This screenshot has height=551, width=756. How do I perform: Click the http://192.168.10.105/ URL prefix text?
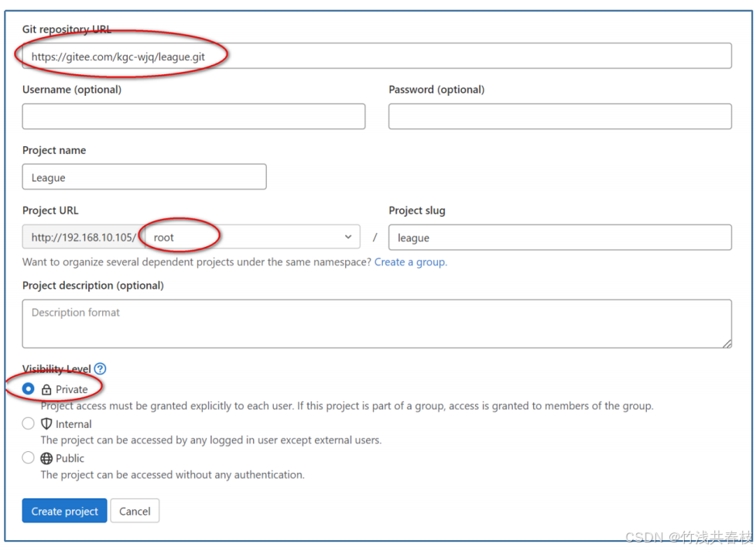click(84, 237)
